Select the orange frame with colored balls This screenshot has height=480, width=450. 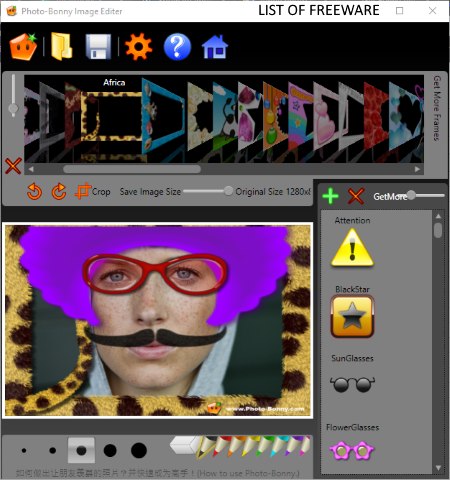275,116
